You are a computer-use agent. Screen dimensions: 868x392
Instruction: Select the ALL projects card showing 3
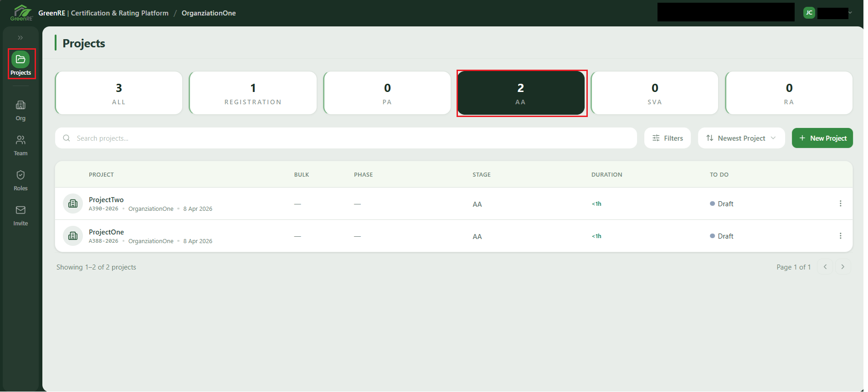[x=119, y=93]
